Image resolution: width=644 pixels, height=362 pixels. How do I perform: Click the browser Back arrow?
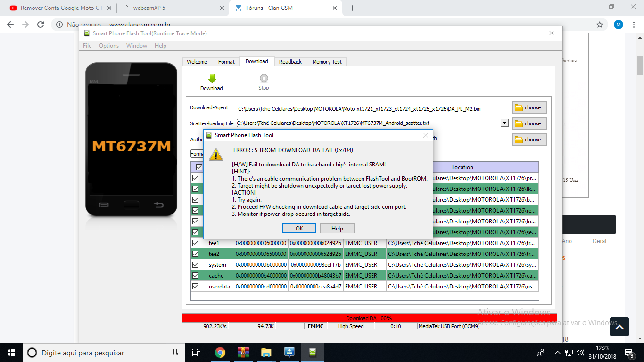tap(10, 25)
